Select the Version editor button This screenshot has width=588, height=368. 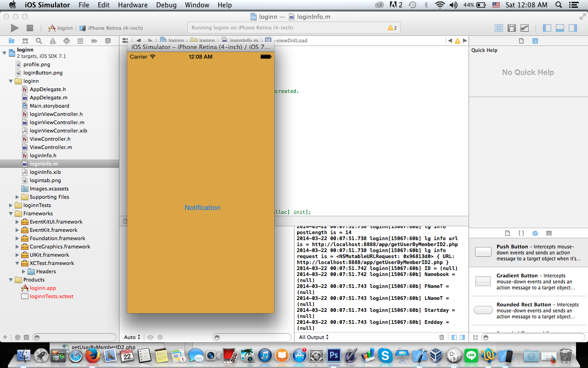coord(525,28)
